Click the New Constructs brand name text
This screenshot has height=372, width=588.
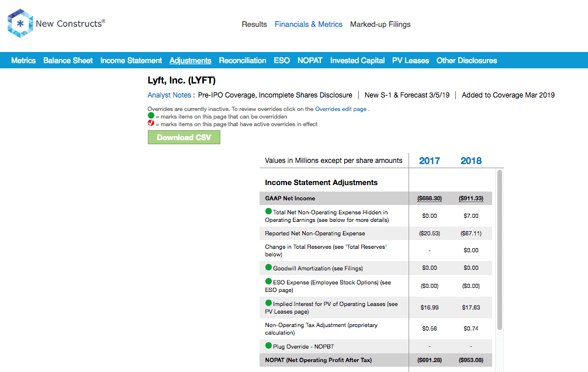pos(71,23)
